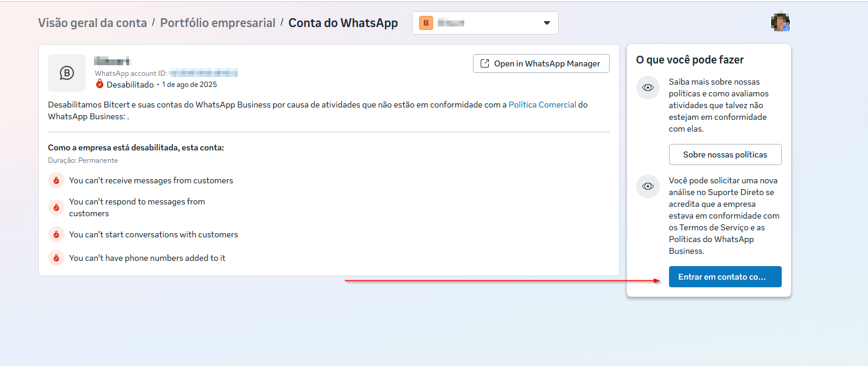
Task: Select 'Como a empresa está desabilitada' heading
Action: [x=136, y=147]
